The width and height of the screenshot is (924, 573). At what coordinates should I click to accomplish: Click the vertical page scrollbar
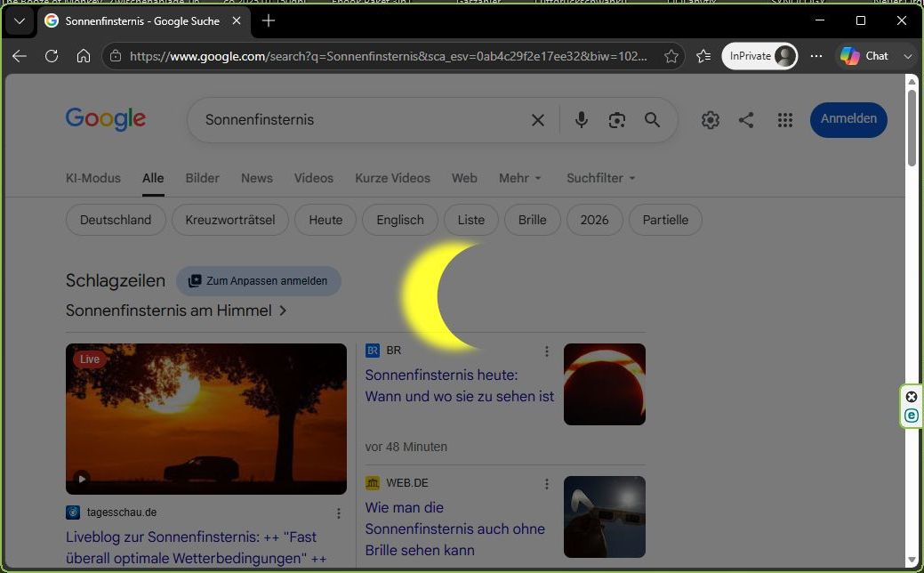912,126
